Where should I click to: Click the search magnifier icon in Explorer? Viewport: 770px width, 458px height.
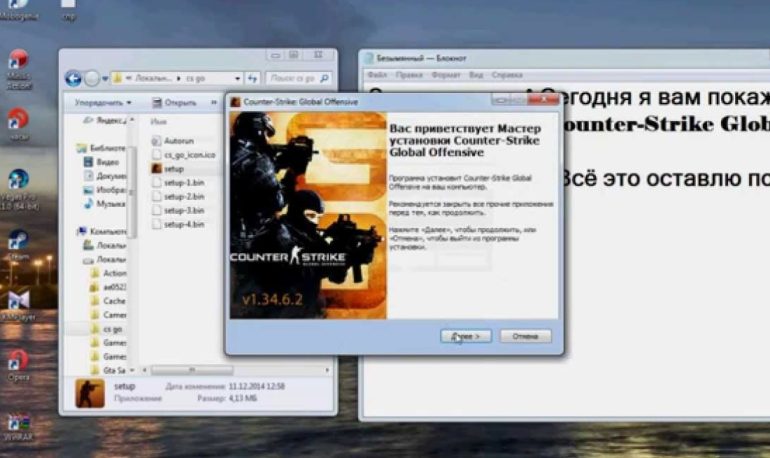pos(324,79)
